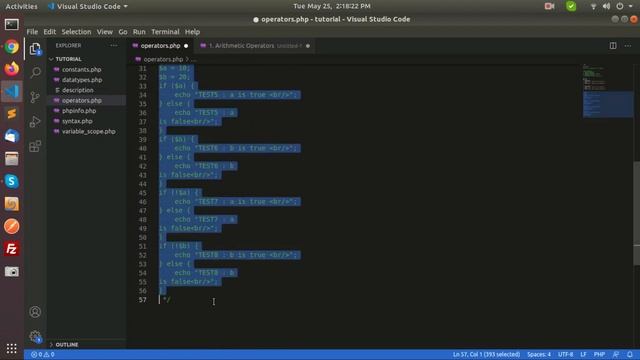
Task: Open Explorer Views and More Actions ellipsis
Action: click(x=114, y=46)
